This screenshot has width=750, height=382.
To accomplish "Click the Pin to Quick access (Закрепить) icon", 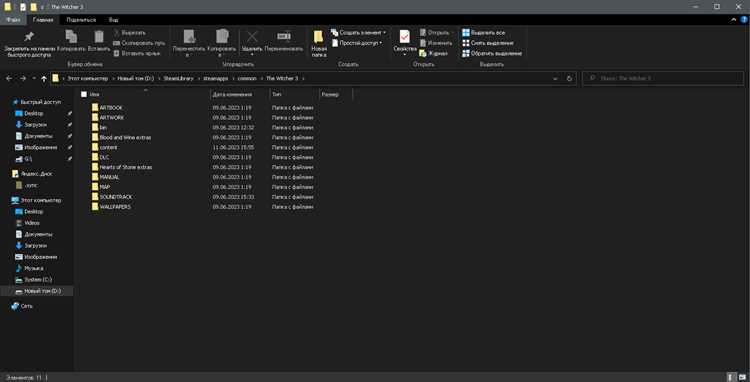I will 29,37.
